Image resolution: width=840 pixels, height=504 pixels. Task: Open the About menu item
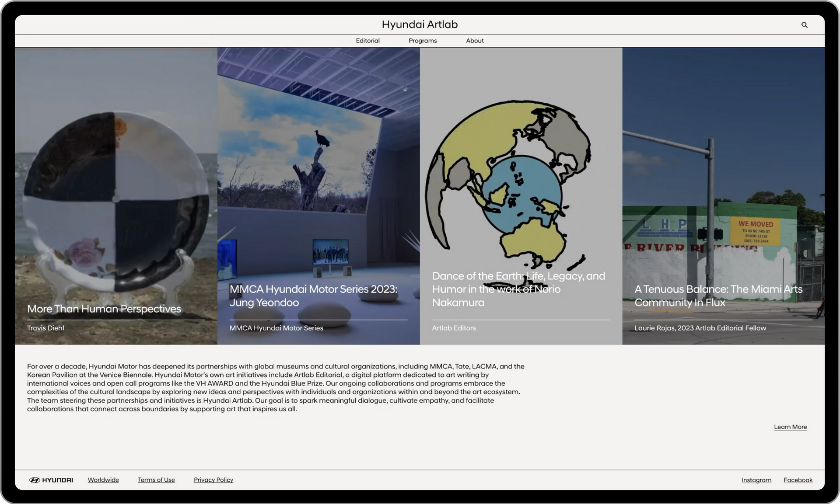[475, 41]
